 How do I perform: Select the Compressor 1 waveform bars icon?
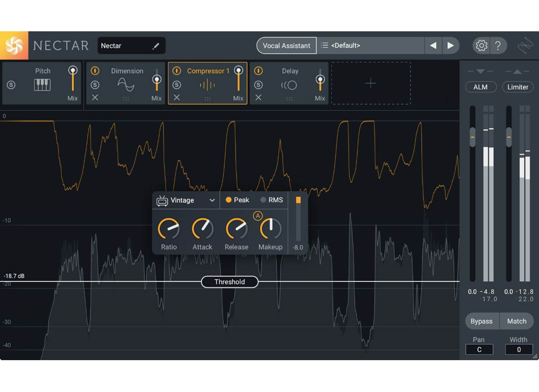coord(207,85)
